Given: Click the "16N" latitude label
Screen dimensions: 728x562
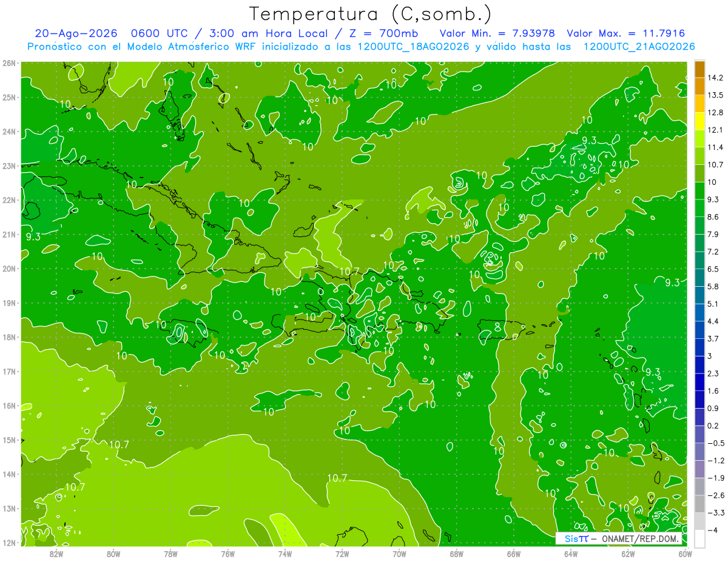Looking at the screenshot, I should pyautogui.click(x=9, y=406).
